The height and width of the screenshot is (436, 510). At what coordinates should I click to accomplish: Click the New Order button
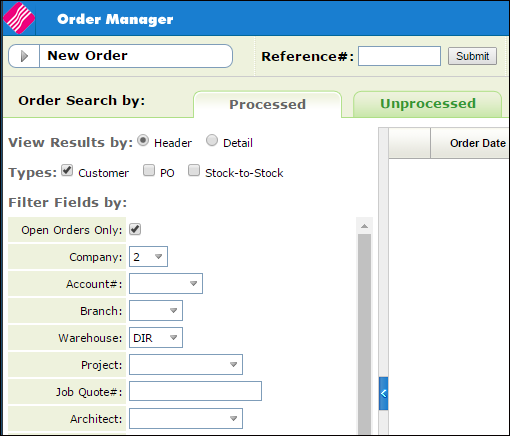(120, 56)
